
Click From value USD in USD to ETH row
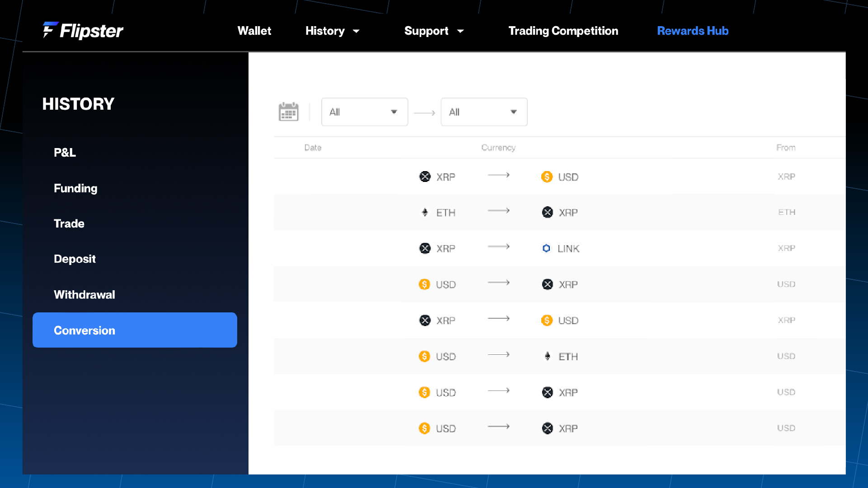tap(786, 356)
